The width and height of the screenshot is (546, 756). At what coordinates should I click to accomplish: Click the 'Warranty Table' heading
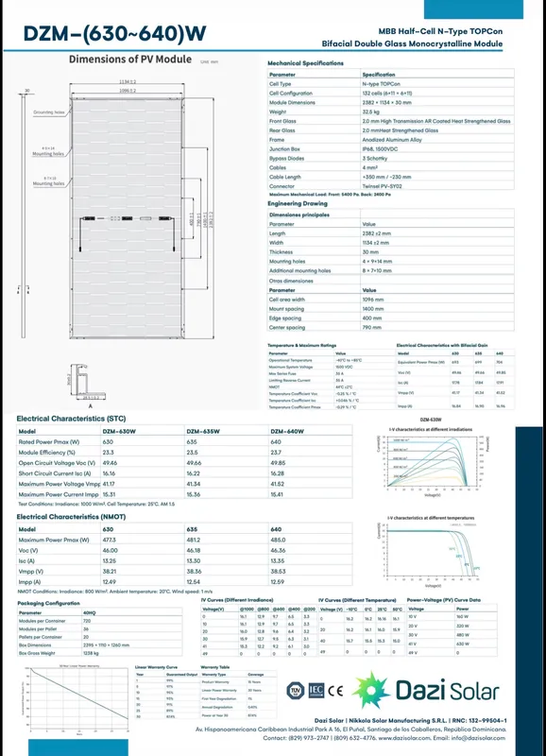pyautogui.click(x=215, y=667)
